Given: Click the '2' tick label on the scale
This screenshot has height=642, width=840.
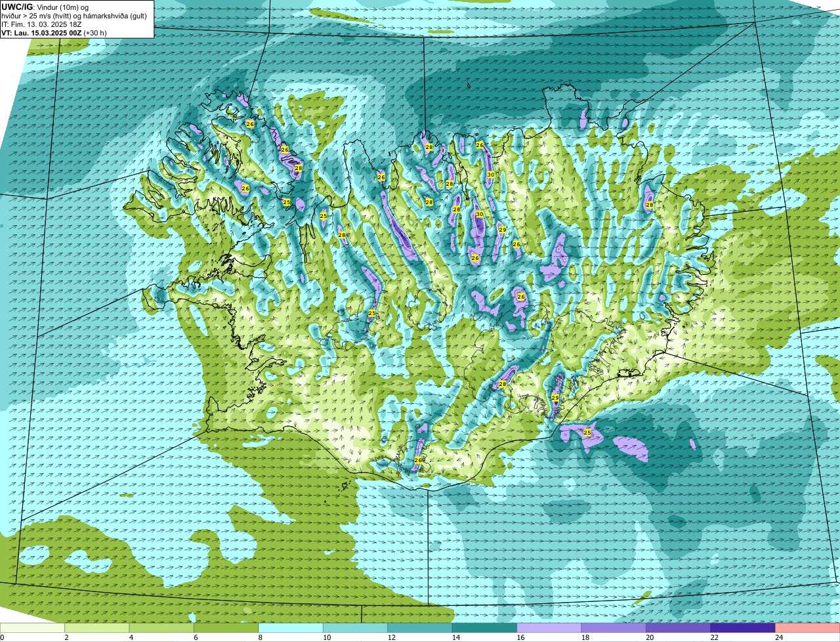Looking at the screenshot, I should tap(66, 637).
